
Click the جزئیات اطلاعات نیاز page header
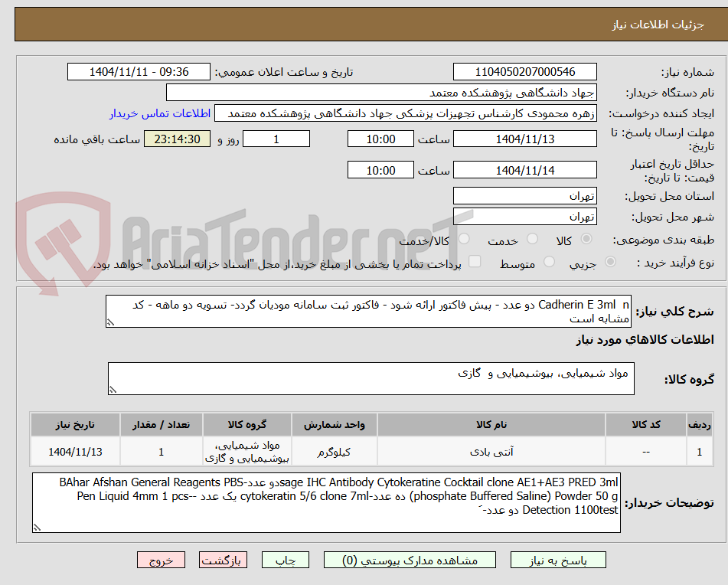click(x=658, y=25)
